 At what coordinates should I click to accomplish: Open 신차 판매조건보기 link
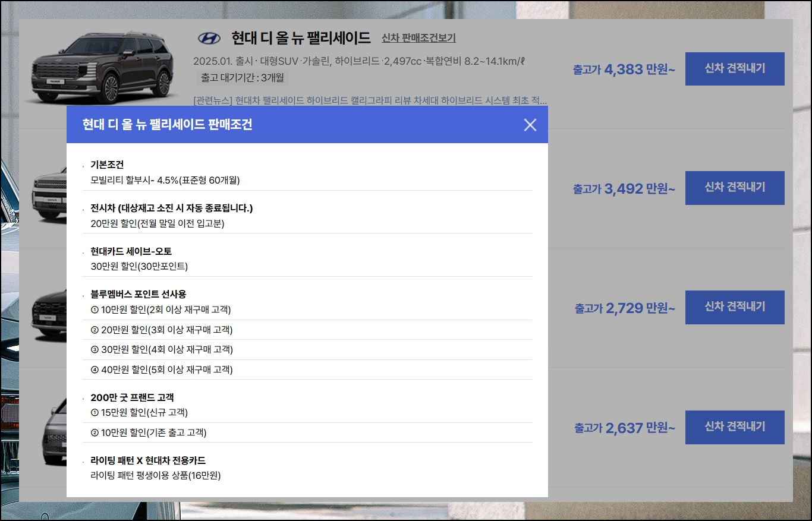[x=418, y=38]
